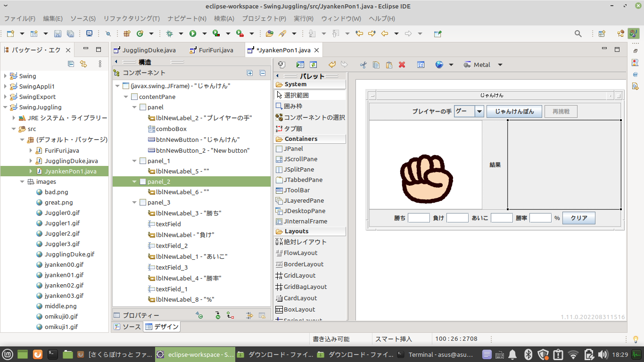
Task: Select BorderLayout from palette
Action: [299, 264]
